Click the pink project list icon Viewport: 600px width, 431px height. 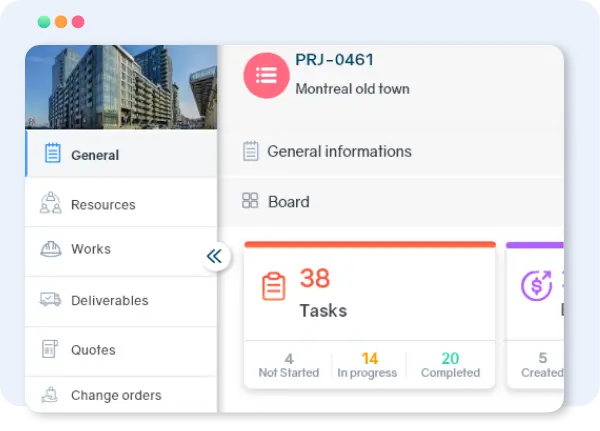(x=266, y=75)
